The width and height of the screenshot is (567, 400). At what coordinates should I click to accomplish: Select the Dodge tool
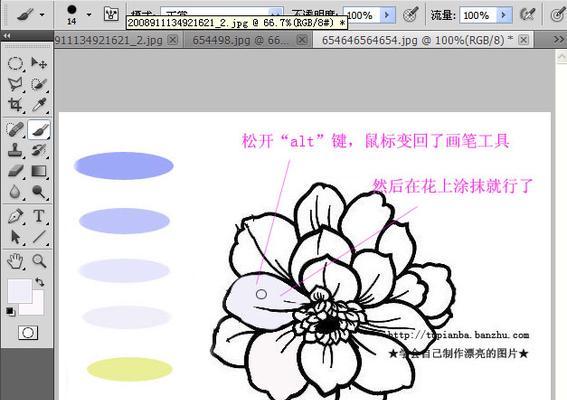tap(39, 191)
